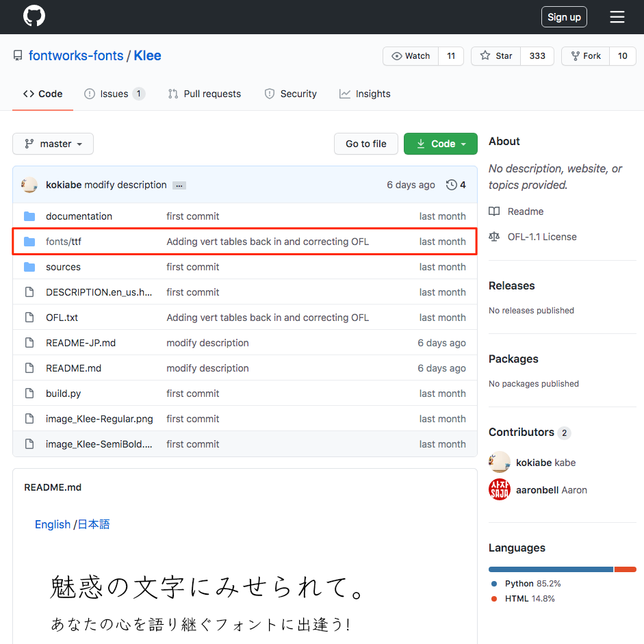Click the Releases heading link
This screenshot has height=644, width=644.
click(512, 286)
